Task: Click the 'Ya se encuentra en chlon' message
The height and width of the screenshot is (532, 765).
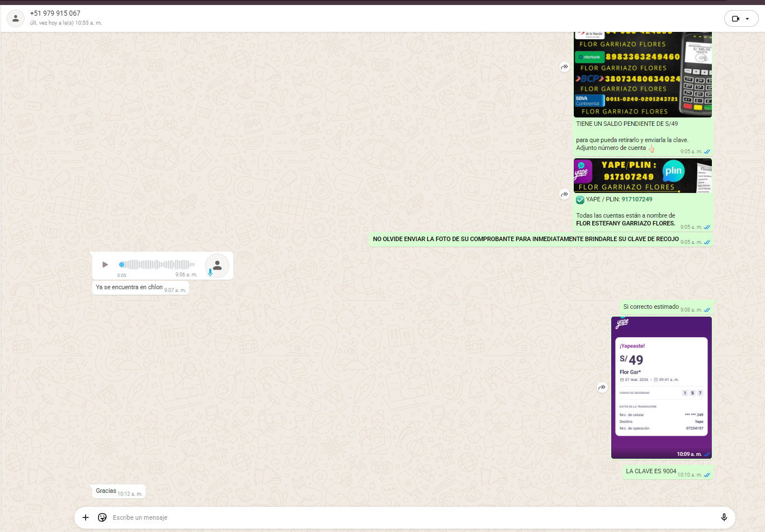Action: [x=129, y=287]
